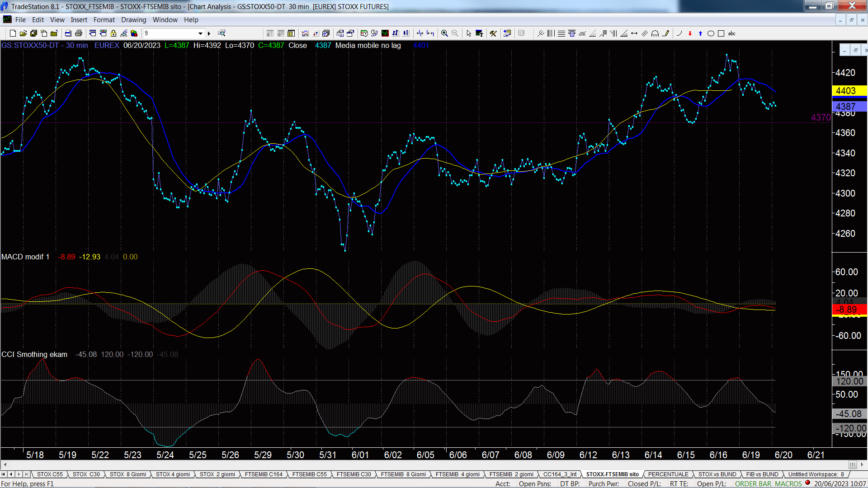Switch to the STOX vs BUND tab
Screen dimensions: 868x488
[717, 474]
